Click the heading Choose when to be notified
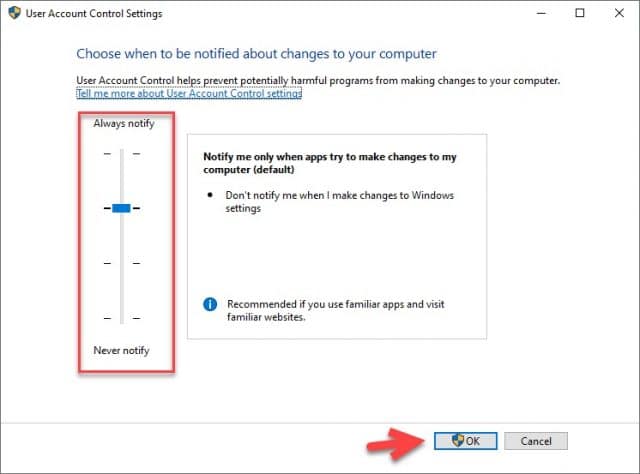 click(x=257, y=53)
